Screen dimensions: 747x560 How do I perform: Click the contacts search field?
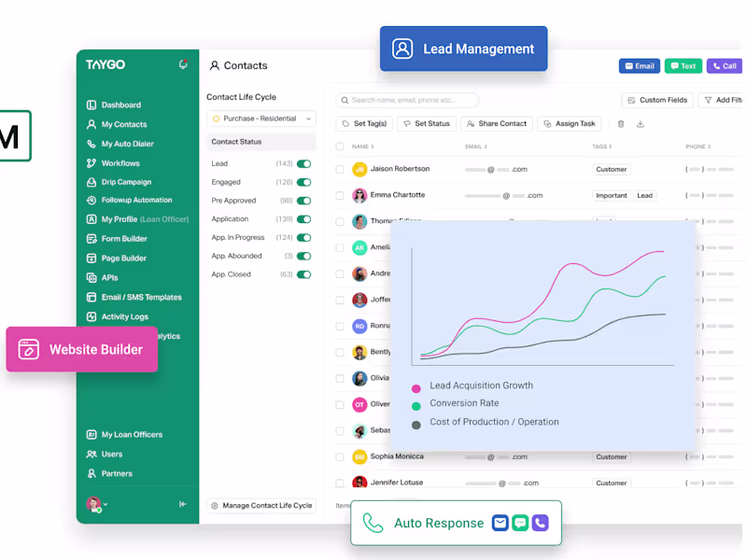click(407, 100)
